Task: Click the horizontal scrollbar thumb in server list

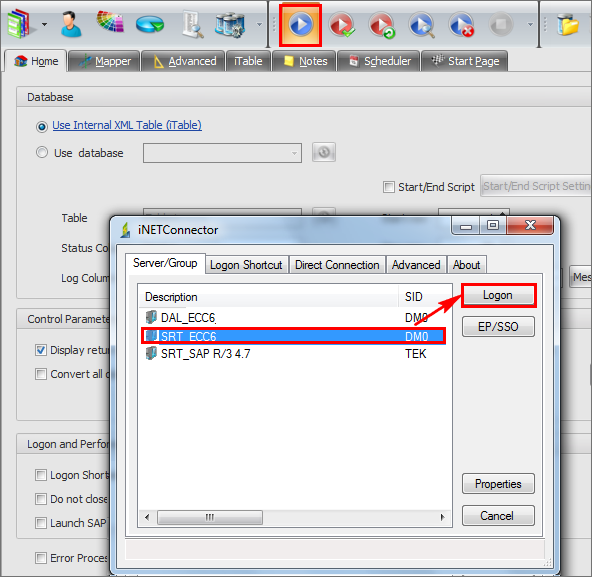Action: tap(210, 517)
